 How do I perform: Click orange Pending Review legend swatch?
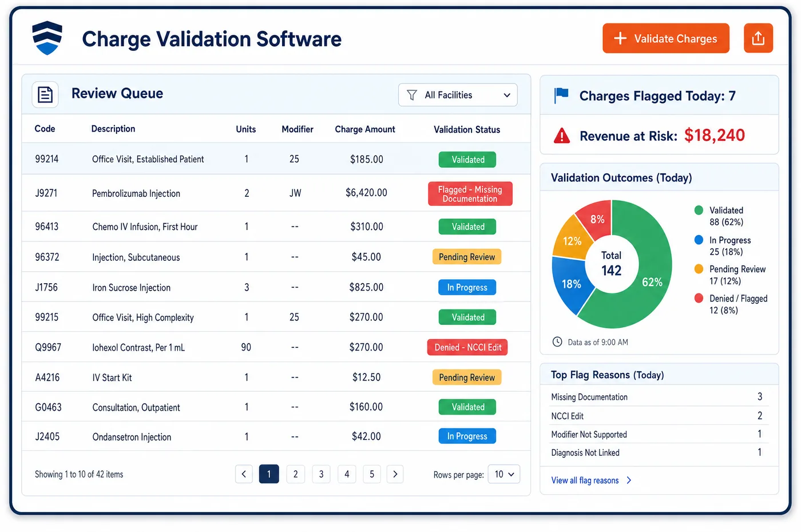699,269
